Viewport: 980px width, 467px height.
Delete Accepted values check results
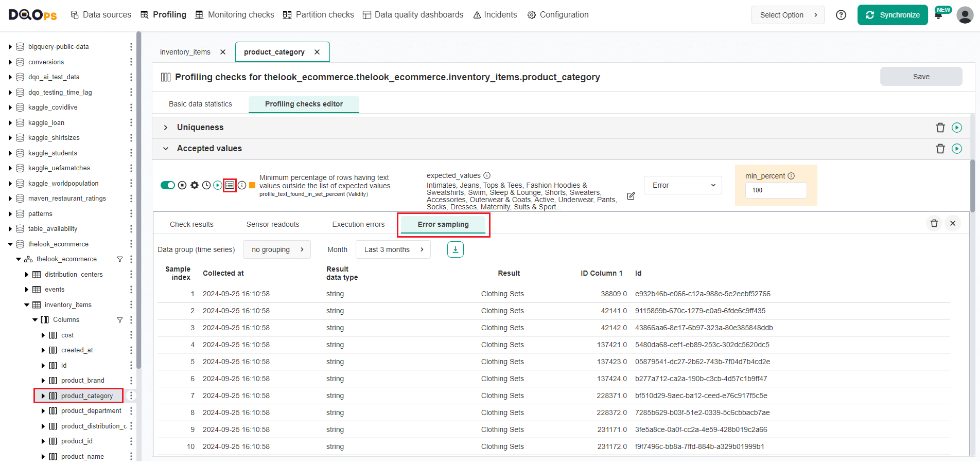point(940,149)
